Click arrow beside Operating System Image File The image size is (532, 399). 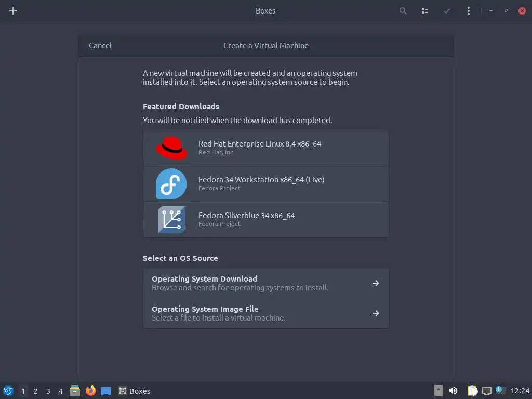[x=376, y=313]
